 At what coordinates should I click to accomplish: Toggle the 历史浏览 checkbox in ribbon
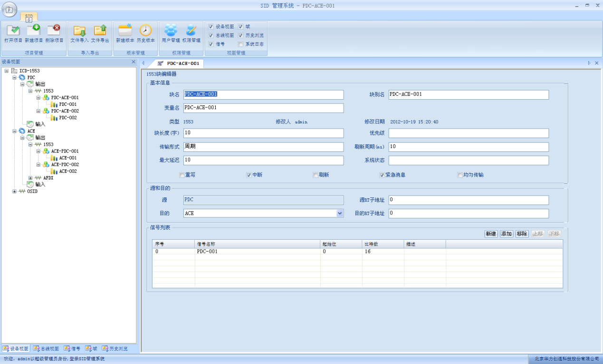point(240,35)
